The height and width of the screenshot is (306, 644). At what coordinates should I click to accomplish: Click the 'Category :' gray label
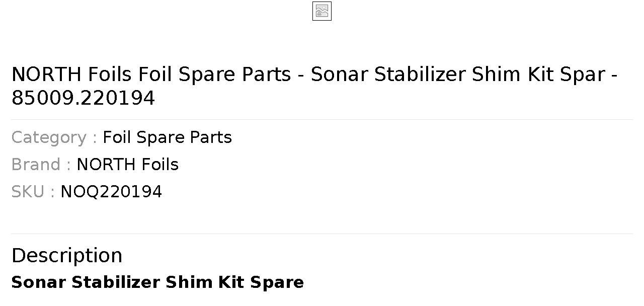54,137
